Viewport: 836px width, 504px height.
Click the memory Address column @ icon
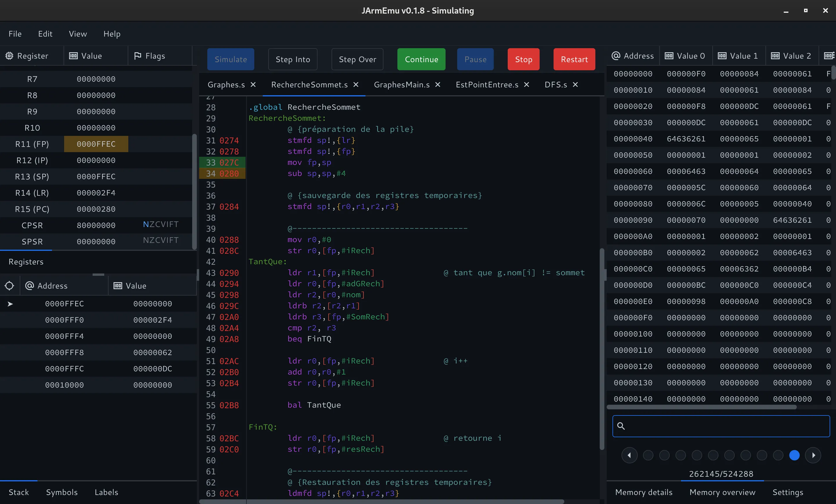click(x=616, y=56)
